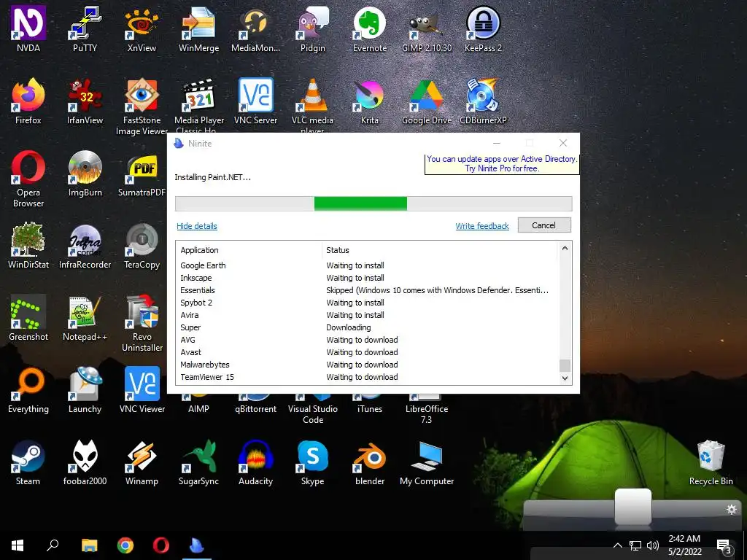Open the Windows Start menu
This screenshot has width=747, height=560.
(x=18, y=545)
